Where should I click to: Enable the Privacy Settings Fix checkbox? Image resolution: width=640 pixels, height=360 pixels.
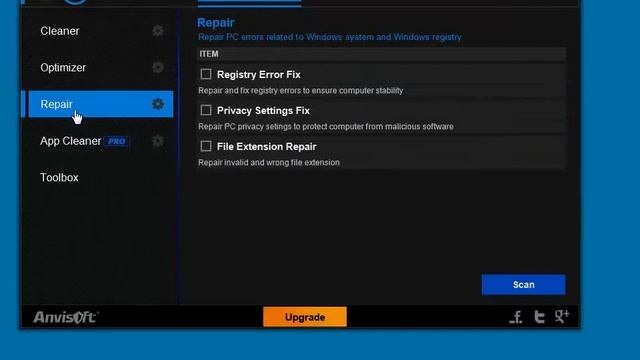206,110
